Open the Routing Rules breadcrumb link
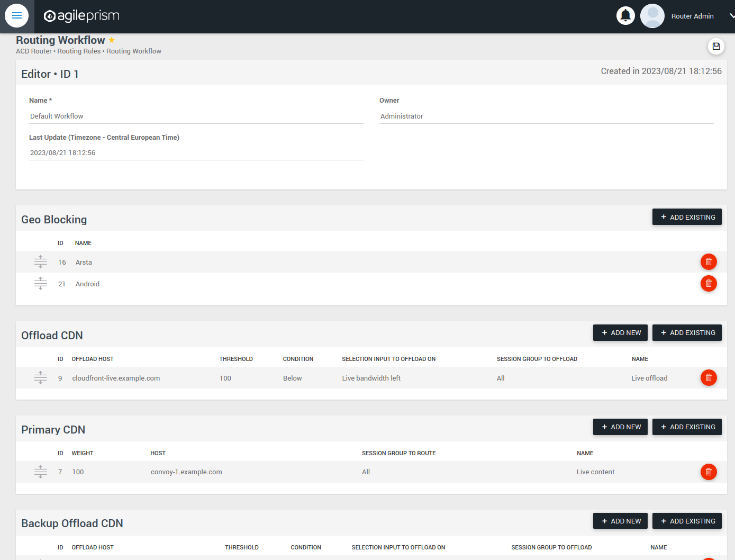The width and height of the screenshot is (735, 560). 79,51
